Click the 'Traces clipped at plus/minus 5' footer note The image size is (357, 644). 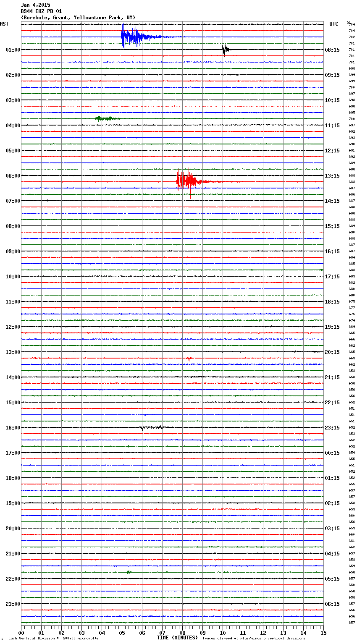click(254, 638)
